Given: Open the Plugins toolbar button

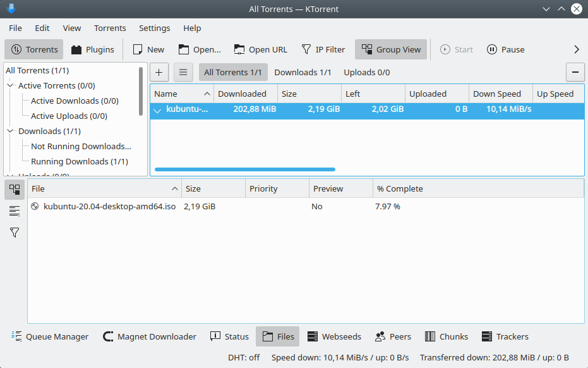Looking at the screenshot, I should tap(93, 49).
